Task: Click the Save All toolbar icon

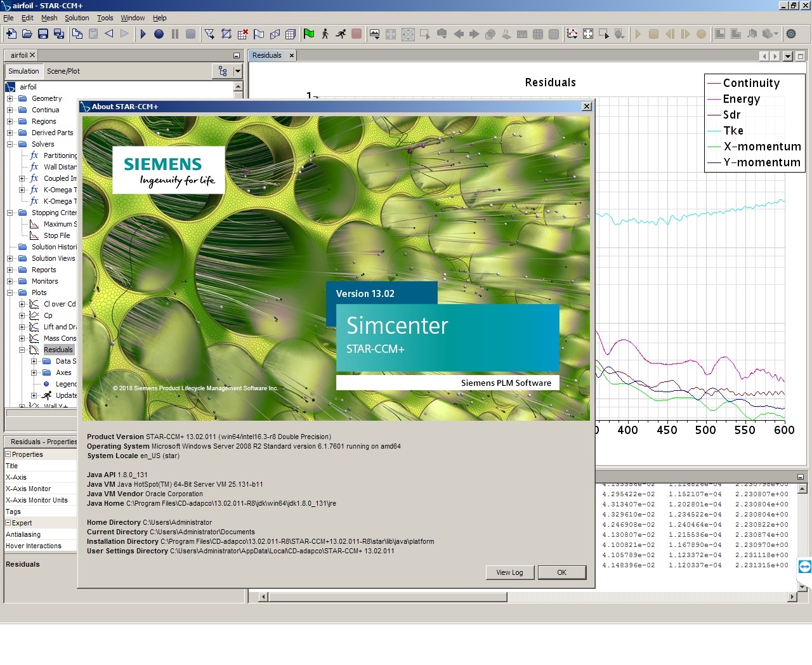Action: 59,34
